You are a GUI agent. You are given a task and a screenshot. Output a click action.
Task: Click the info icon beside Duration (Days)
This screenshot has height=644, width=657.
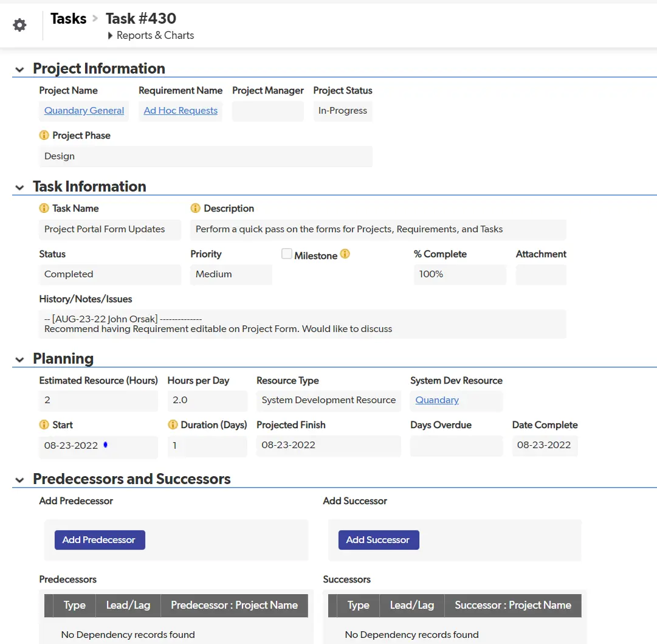[x=172, y=424]
